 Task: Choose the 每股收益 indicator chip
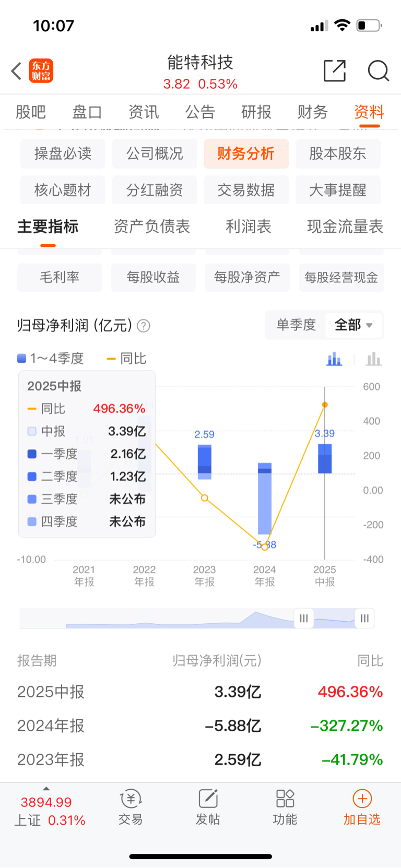click(153, 277)
